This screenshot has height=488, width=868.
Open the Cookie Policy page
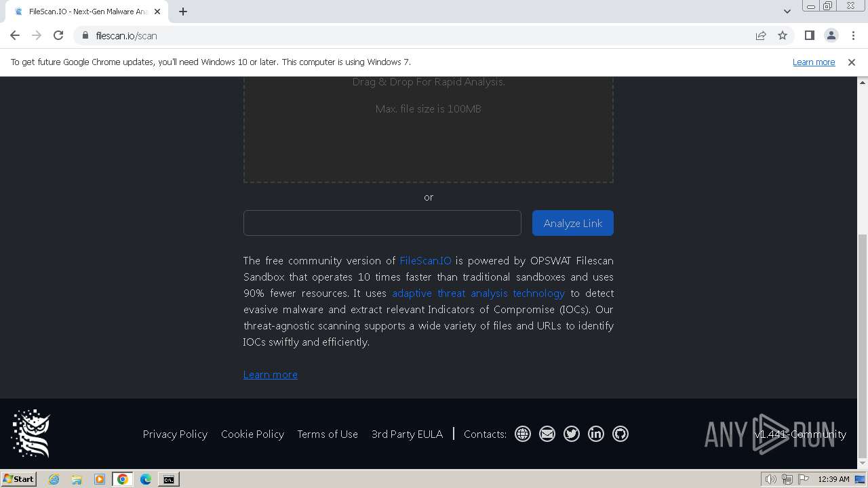[x=252, y=434]
